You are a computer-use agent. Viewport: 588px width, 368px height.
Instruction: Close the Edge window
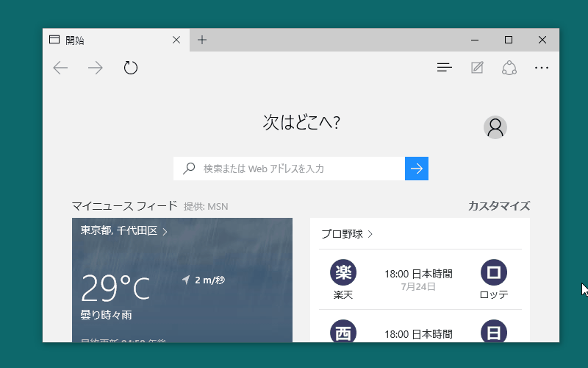[x=542, y=40]
